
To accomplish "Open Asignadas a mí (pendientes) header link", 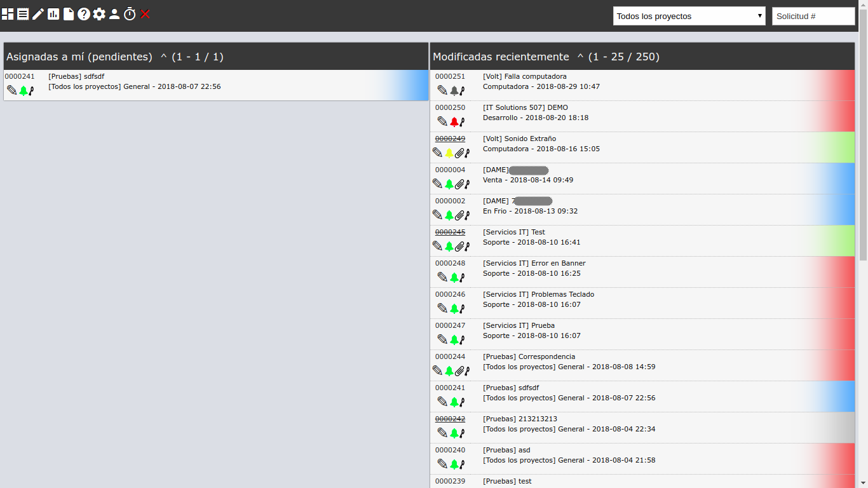I will (x=79, y=57).
